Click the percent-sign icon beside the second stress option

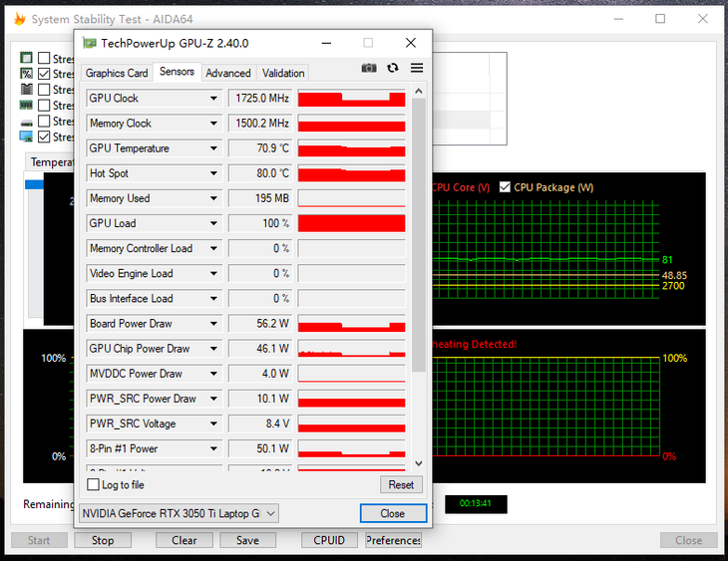coord(27,74)
